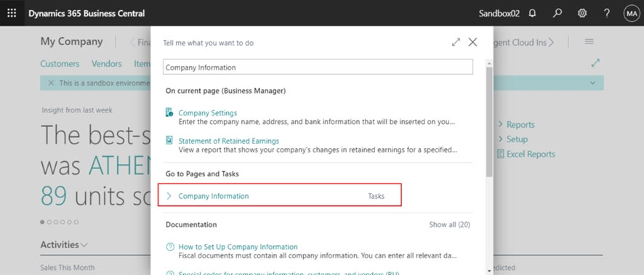Click the Show all documentation link
Image resolution: width=644 pixels, height=275 pixels.
450,225
